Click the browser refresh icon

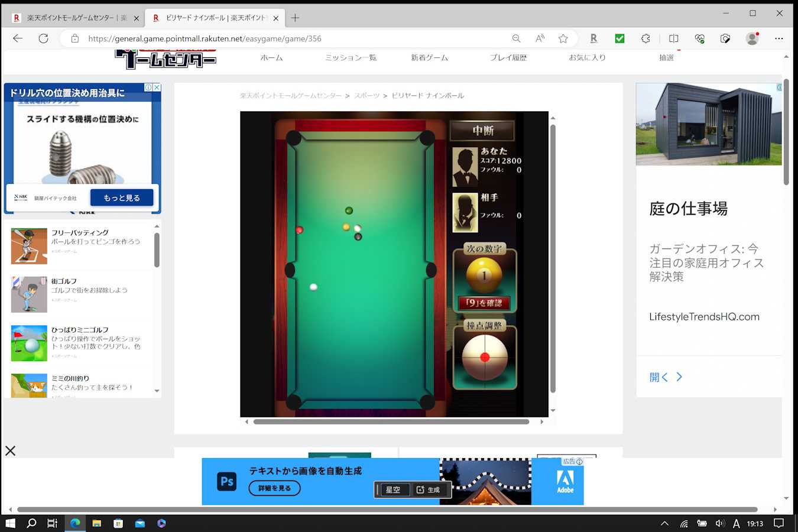[43, 38]
